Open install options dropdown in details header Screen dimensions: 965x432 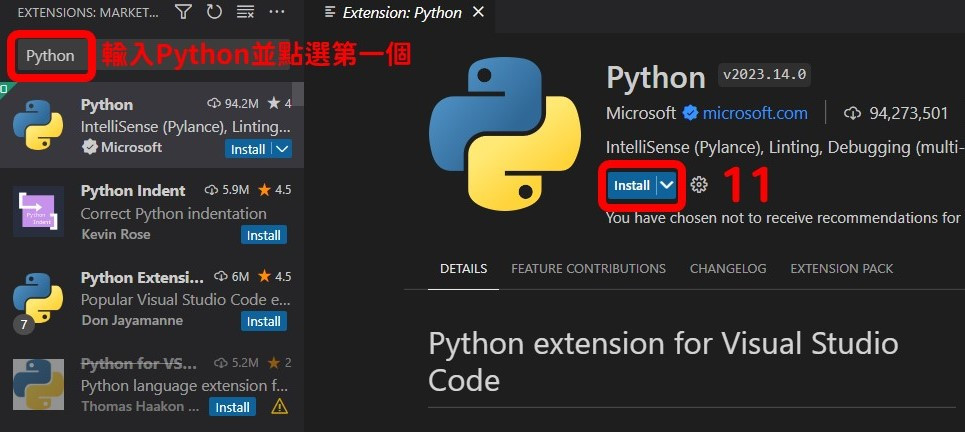point(667,185)
